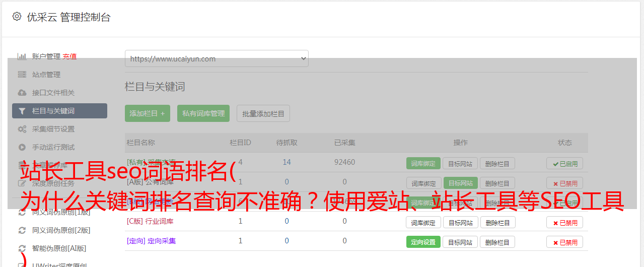This screenshot has width=644, height=267.
Task: Click the [C版] 行业词库 column name
Action: [150, 221]
